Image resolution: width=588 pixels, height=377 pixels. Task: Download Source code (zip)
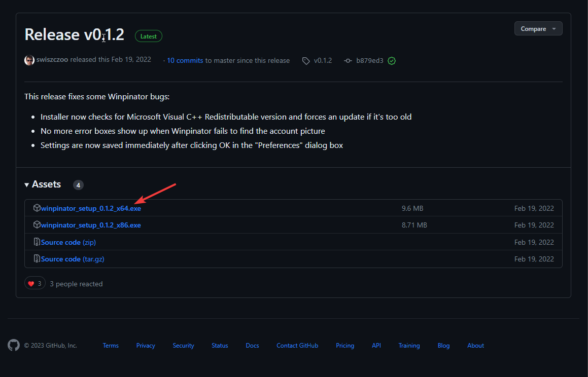point(68,243)
